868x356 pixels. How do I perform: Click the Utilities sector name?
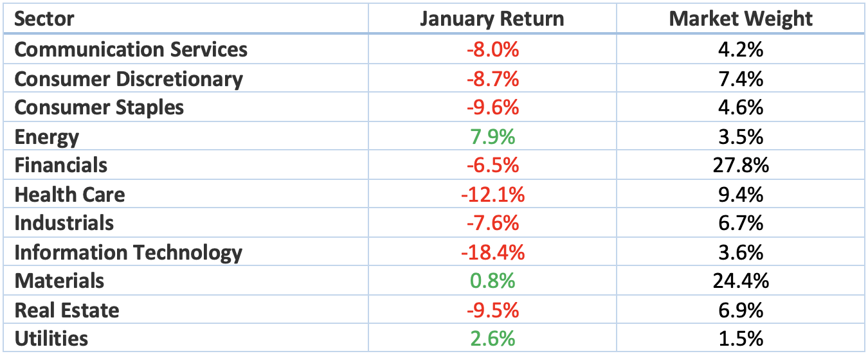click(x=51, y=339)
